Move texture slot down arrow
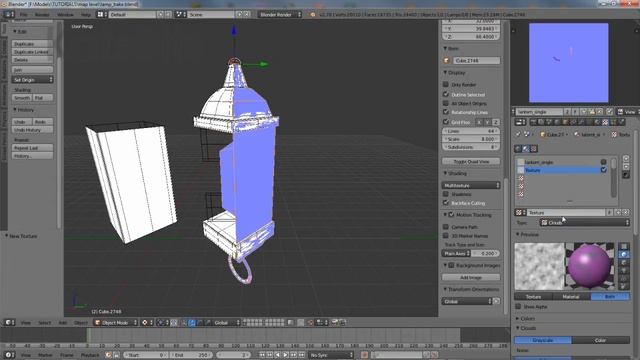640x360 pixels. click(626, 167)
